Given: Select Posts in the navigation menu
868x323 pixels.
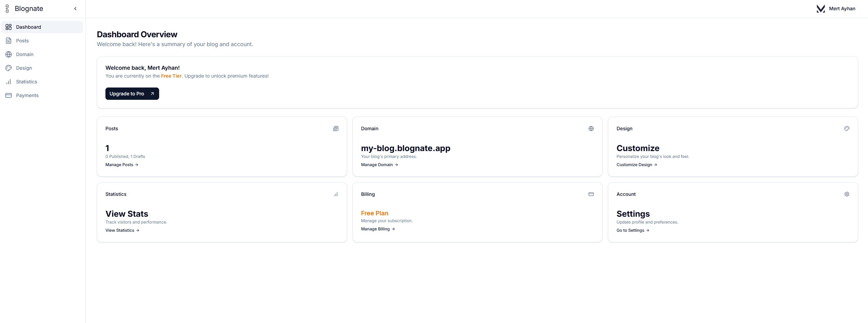Looking at the screenshot, I should (22, 40).
